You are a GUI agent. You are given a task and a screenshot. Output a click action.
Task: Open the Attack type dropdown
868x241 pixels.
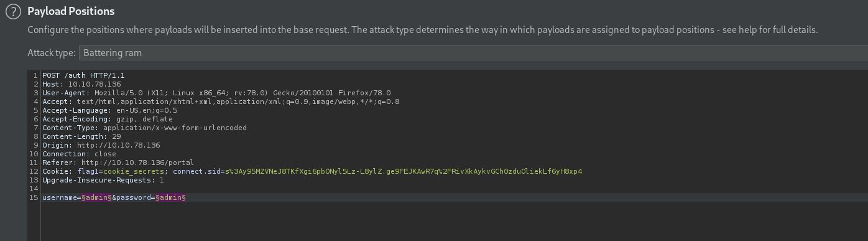pyautogui.click(x=473, y=53)
